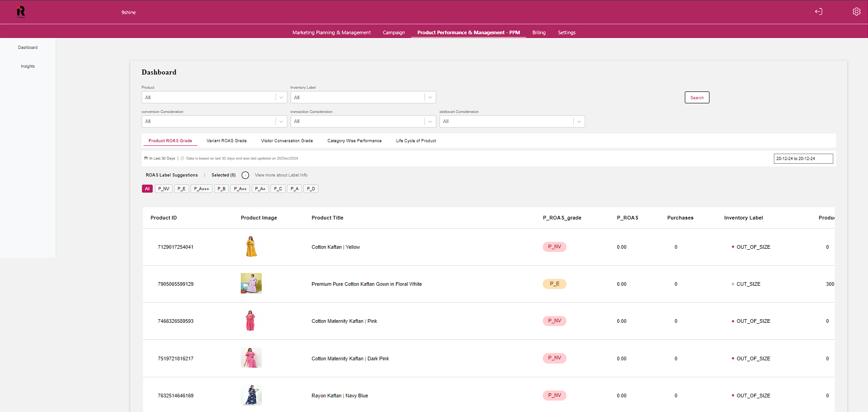Screen dimensions: 868x412
Task: Click the Product Title column header
Action: (327, 218)
